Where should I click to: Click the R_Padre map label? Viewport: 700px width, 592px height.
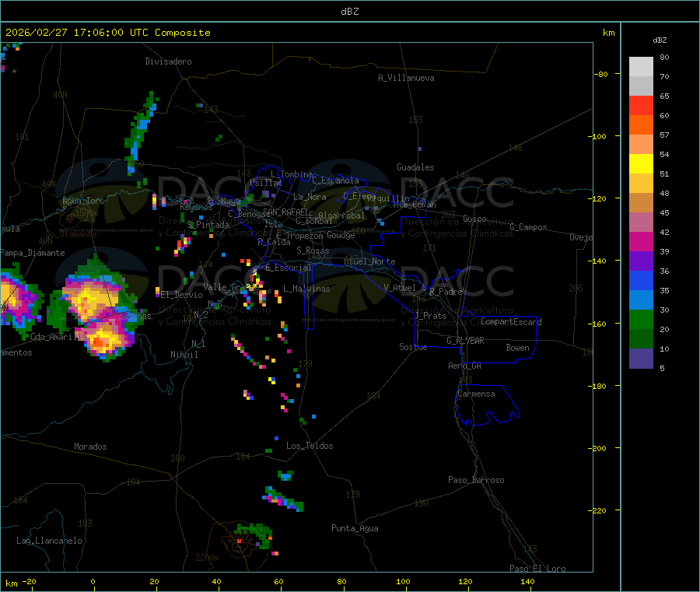[x=446, y=292]
